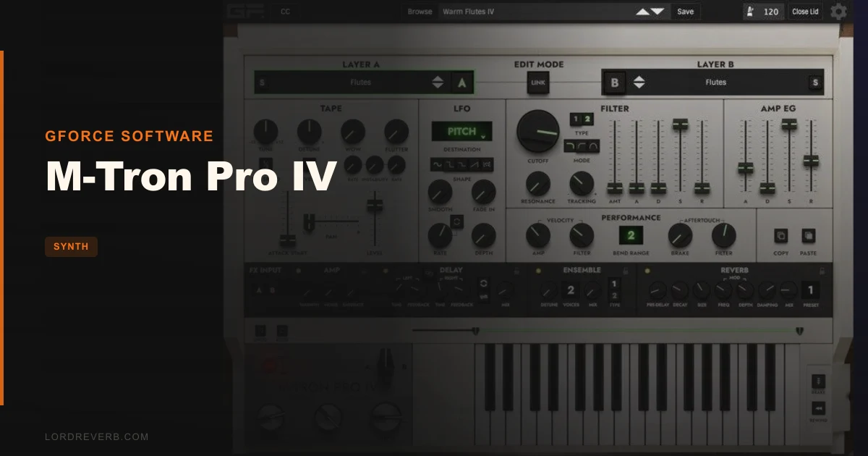Adjust the filter Sustain slider
This screenshot has width=868, height=456.
pos(679,125)
